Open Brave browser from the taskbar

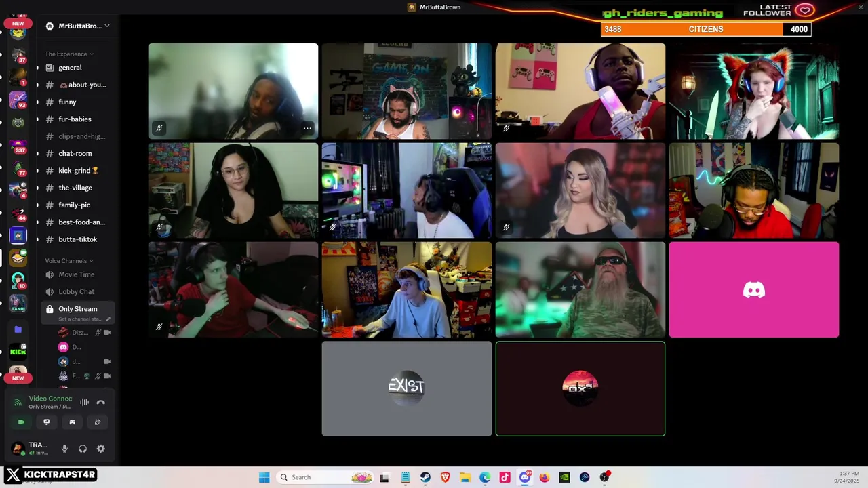pyautogui.click(x=446, y=477)
